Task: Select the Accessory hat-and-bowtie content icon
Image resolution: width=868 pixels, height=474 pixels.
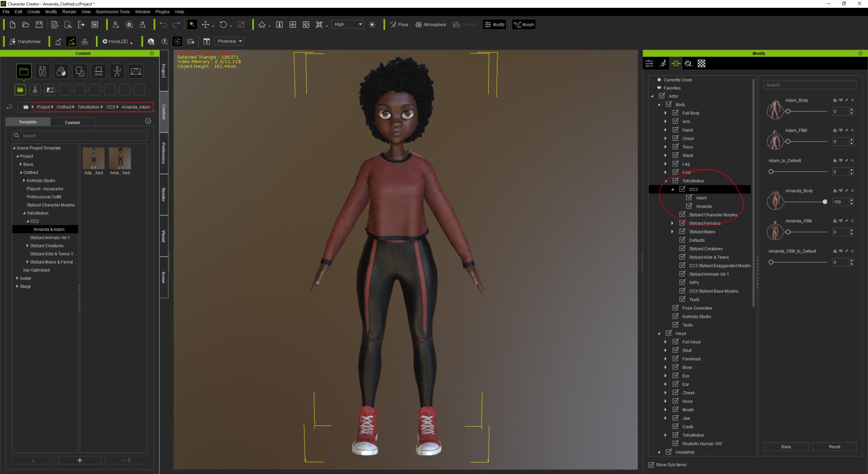Action: pos(99,71)
